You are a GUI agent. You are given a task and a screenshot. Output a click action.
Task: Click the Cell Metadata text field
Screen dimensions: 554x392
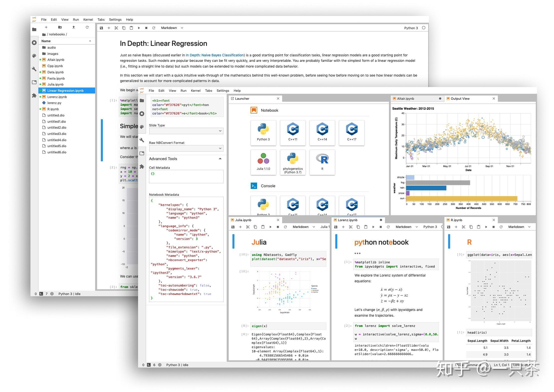click(x=186, y=177)
